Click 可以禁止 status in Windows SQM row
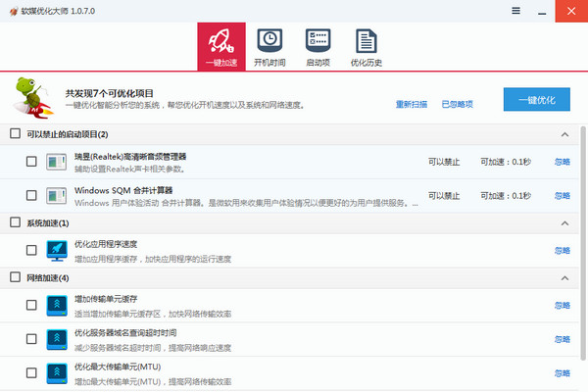This screenshot has height=392, width=588. 444,195
